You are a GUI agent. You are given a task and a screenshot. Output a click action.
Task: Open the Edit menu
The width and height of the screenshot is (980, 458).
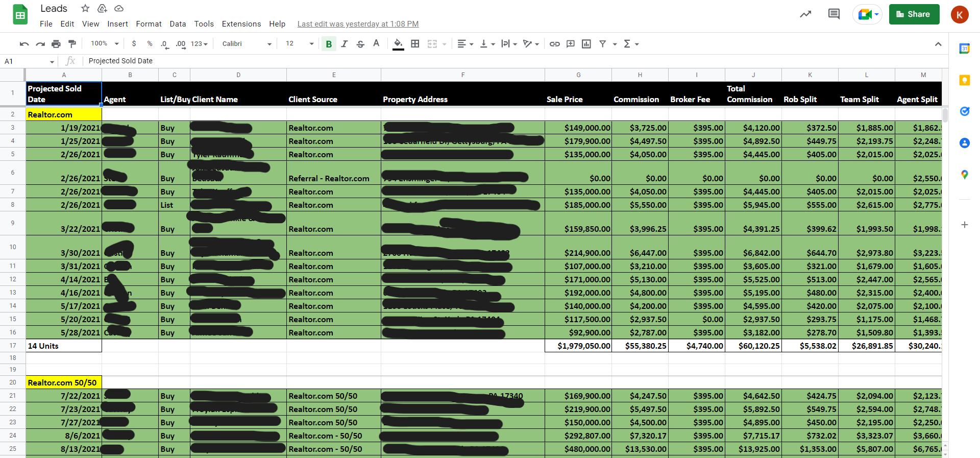67,24
